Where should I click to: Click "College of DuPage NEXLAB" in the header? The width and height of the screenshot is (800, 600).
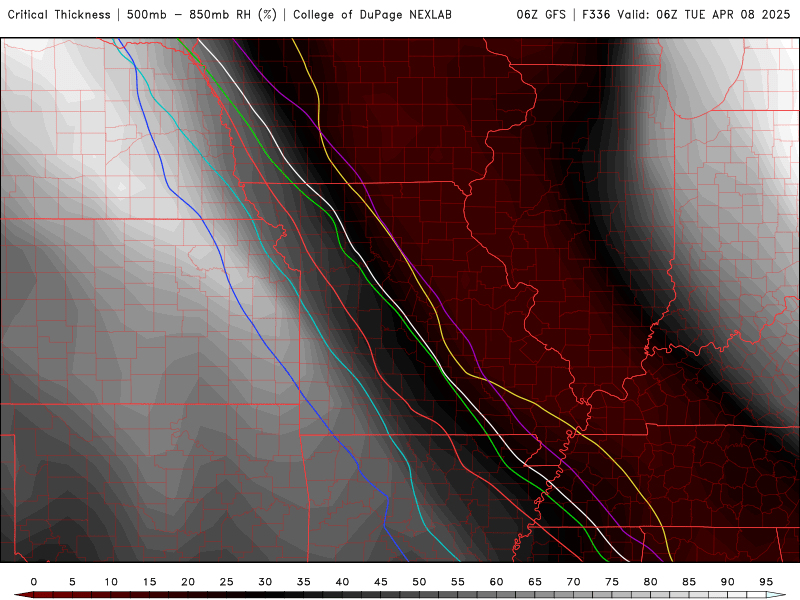[372, 15]
